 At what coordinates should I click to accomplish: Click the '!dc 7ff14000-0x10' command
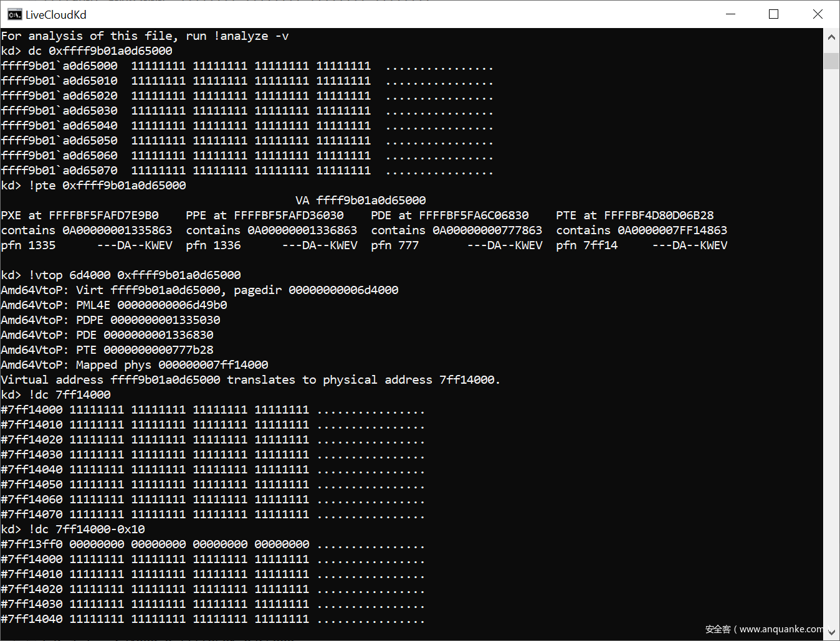[87, 529]
